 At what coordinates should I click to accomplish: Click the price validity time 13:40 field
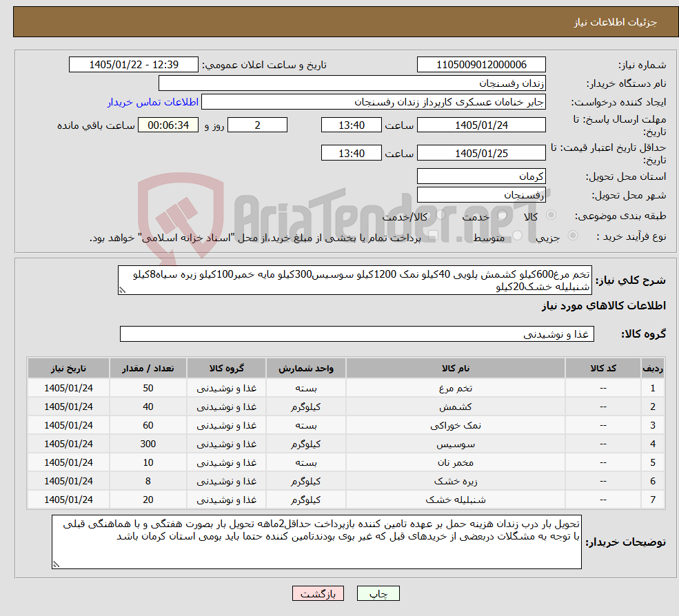click(x=351, y=153)
